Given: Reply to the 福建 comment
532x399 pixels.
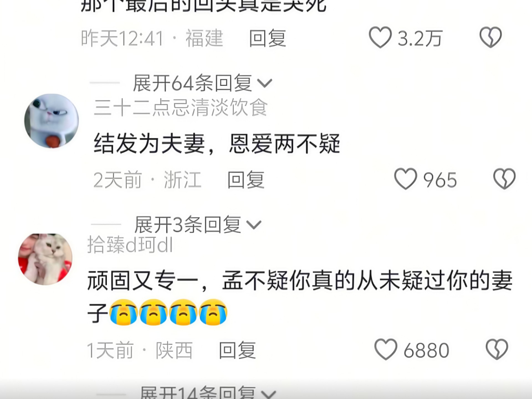Looking at the screenshot, I should click(267, 38).
